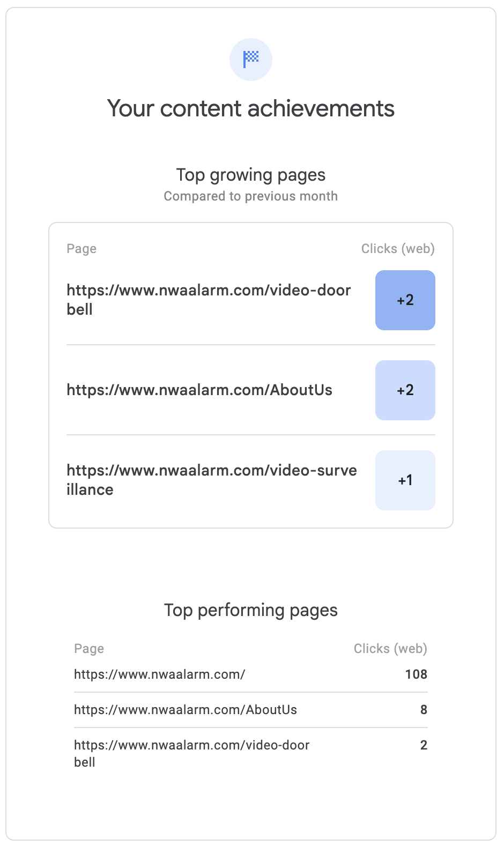The height and width of the screenshot is (846, 504).
Task: Open the video-doorbell link in Top performing pages
Action: tap(191, 753)
